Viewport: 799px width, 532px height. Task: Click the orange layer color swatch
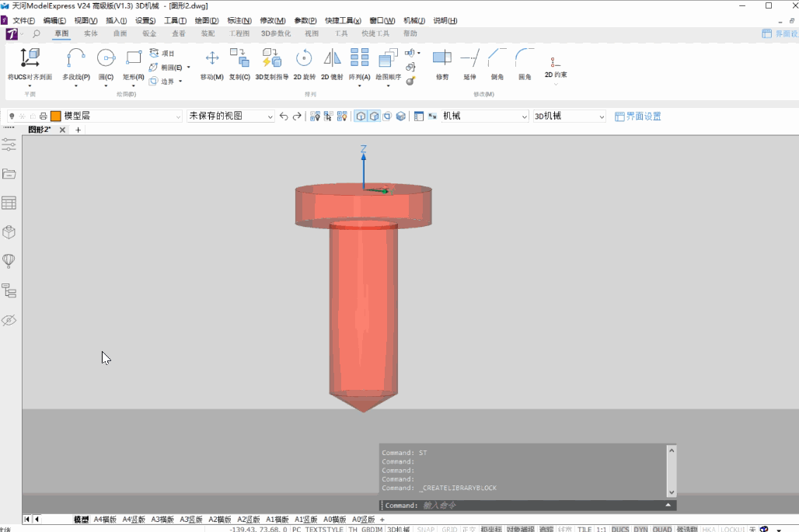[56, 116]
